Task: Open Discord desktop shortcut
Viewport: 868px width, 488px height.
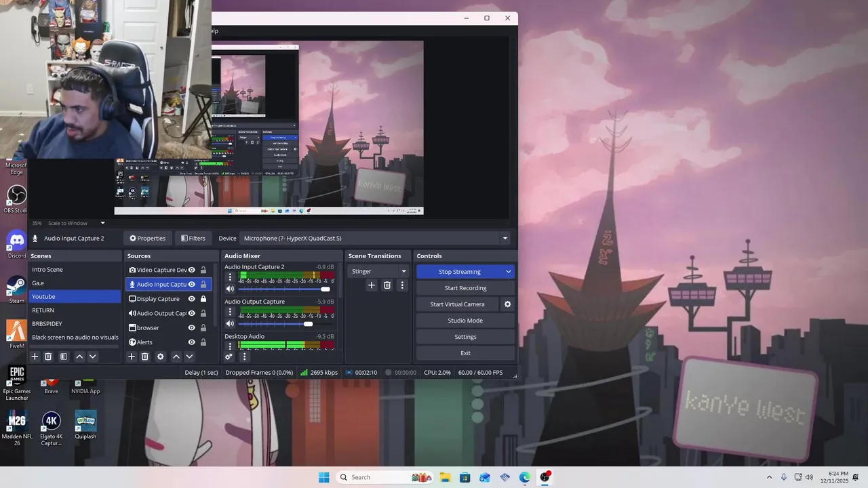Action: pyautogui.click(x=16, y=245)
